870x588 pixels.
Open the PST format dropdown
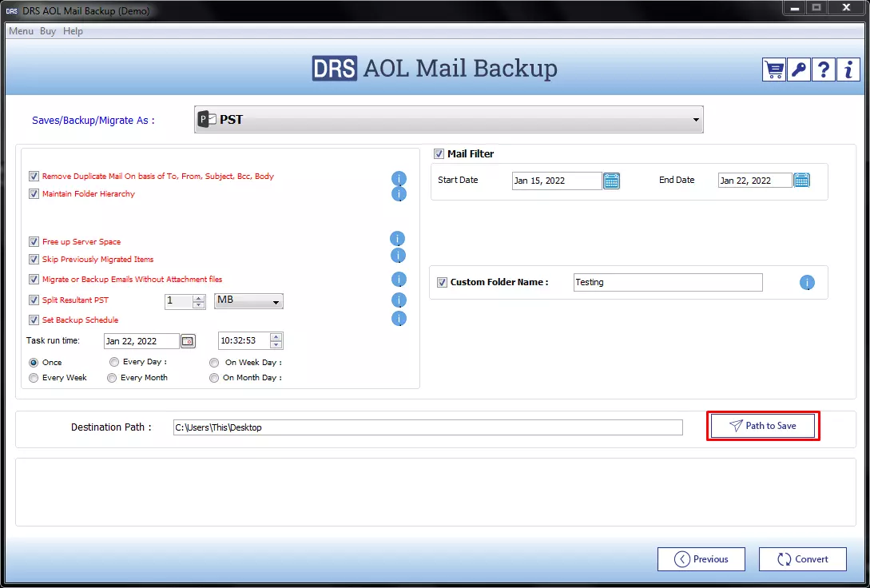click(x=449, y=120)
